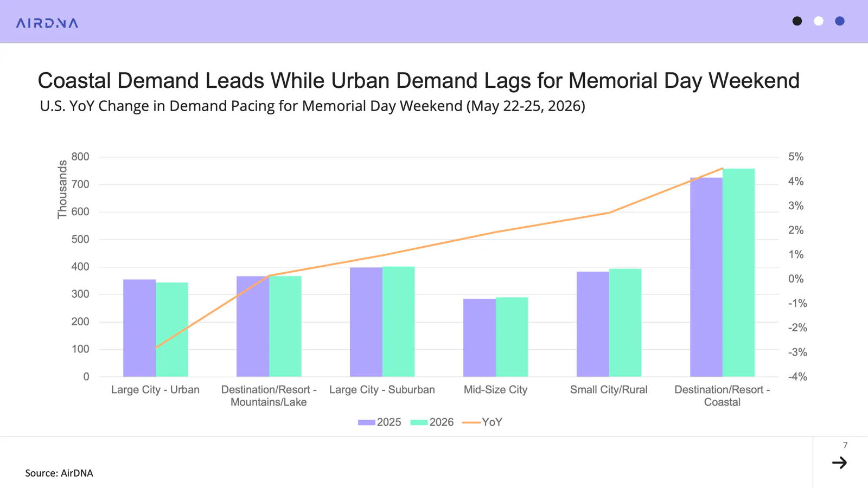868x488 pixels.
Task: Click the 'Large City - Suburban' axis label
Action: point(382,390)
